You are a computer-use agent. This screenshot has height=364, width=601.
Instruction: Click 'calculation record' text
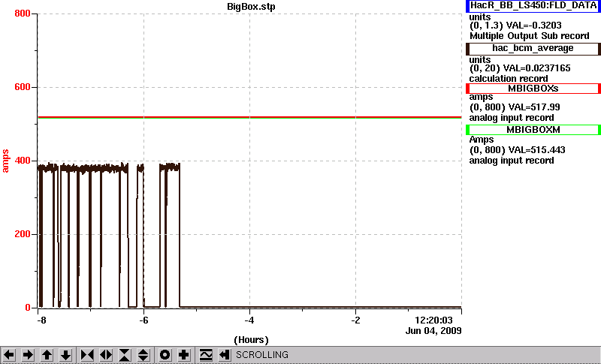pyautogui.click(x=509, y=79)
